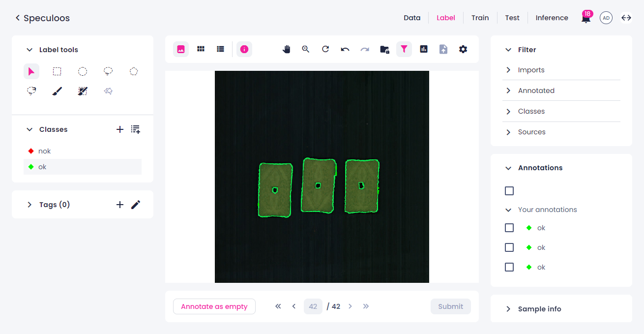Open the AD user avatar

coord(606,18)
